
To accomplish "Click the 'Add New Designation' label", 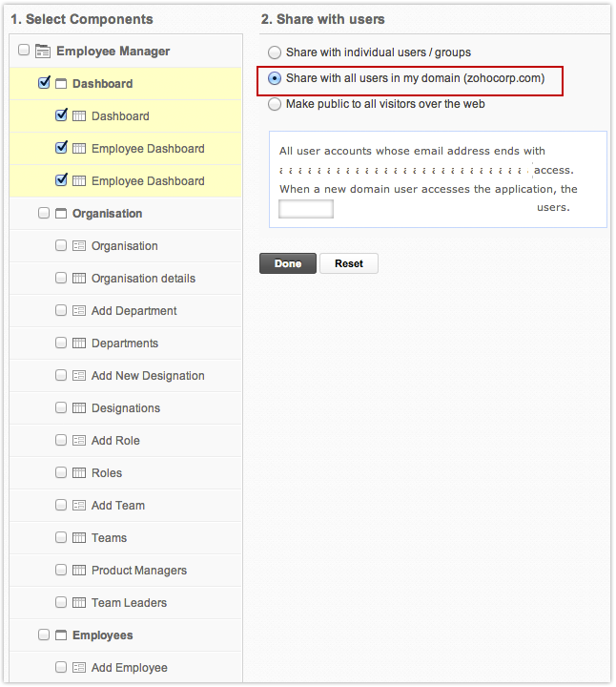I will (148, 376).
